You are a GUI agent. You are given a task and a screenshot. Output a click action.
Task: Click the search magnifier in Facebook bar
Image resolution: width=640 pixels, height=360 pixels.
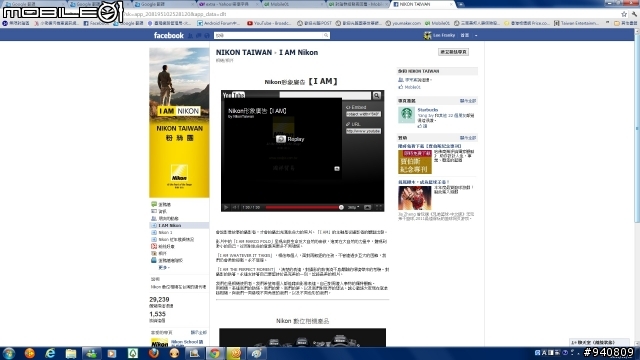326,36
